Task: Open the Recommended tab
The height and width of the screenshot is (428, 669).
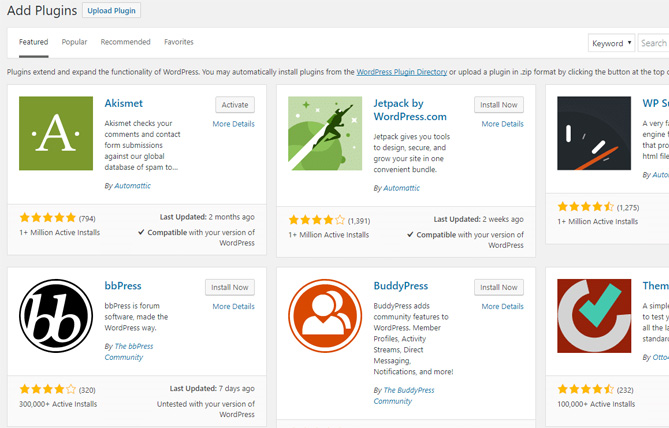Action: pyautogui.click(x=125, y=42)
